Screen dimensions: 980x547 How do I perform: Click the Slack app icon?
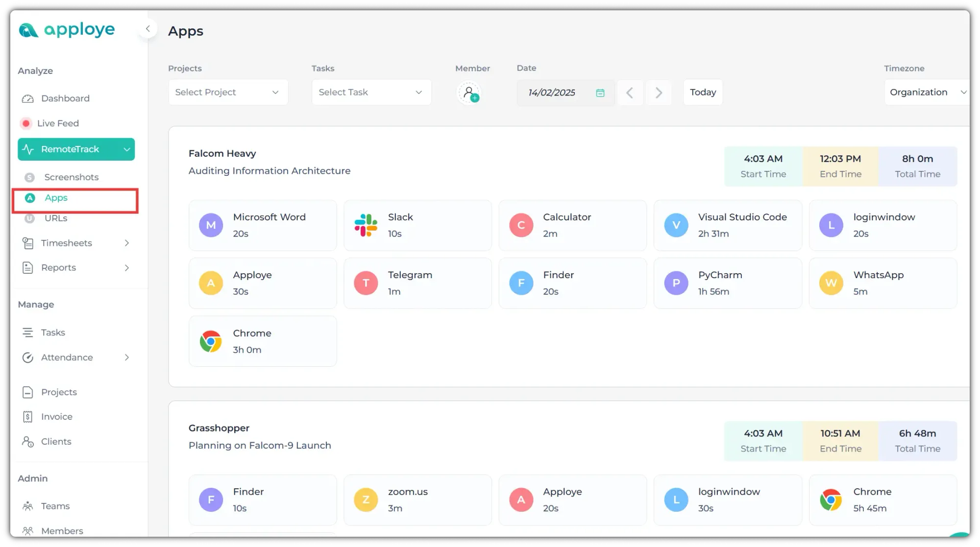pyautogui.click(x=366, y=225)
